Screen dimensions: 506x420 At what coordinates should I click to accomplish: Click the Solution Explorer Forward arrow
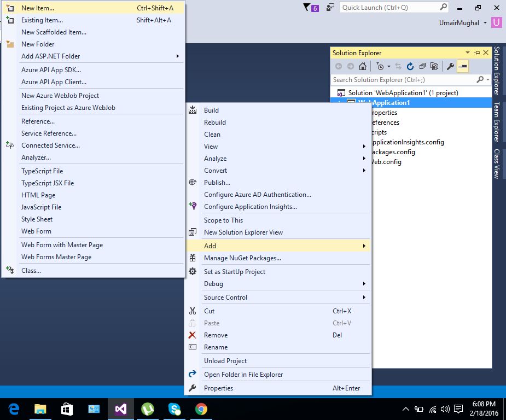tap(351, 67)
